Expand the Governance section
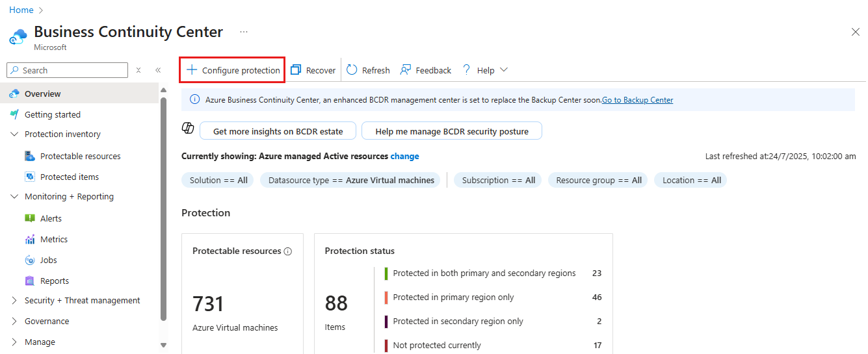The width and height of the screenshot is (868, 354). [14, 322]
